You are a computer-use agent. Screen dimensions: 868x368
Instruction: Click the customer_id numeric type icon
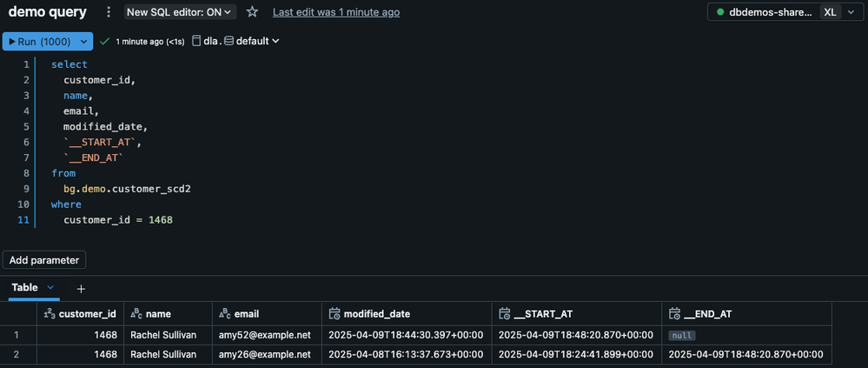[50, 314]
